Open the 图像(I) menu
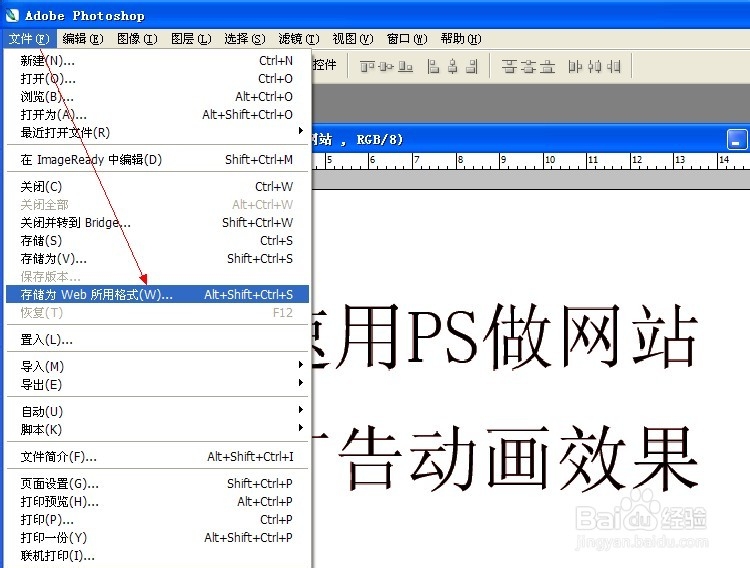The height and width of the screenshot is (568, 750). 137,39
